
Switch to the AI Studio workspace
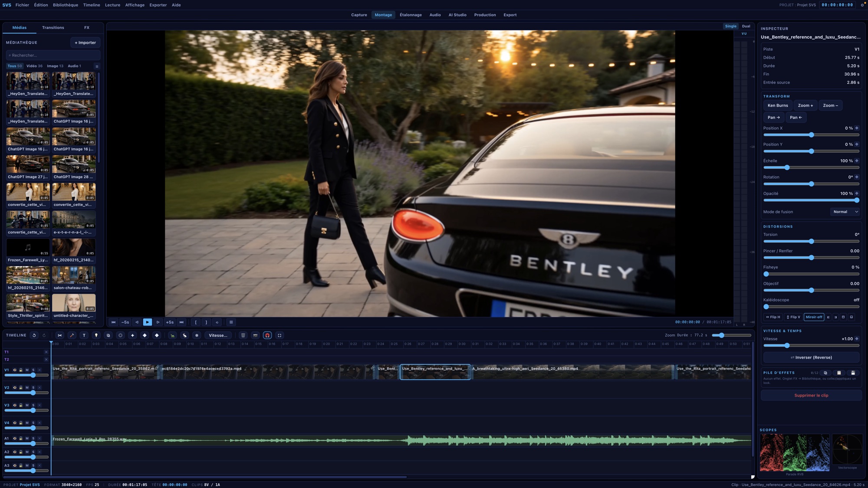(x=457, y=15)
